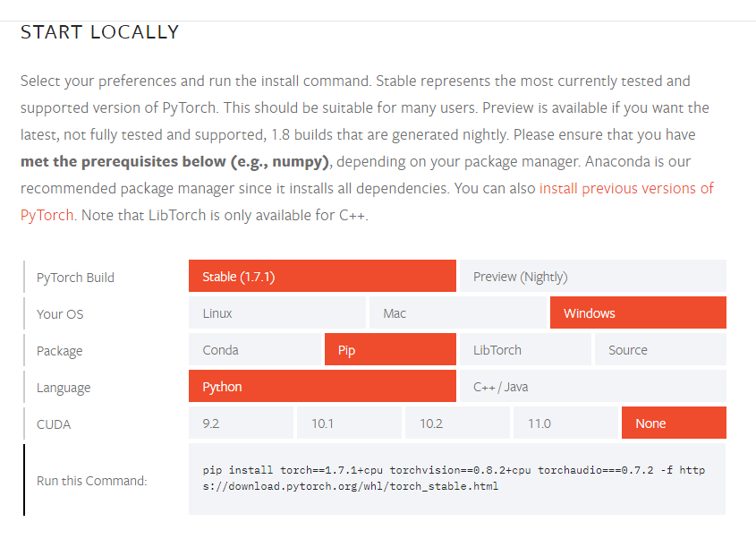756x539 pixels.
Task: Select Pip as the package option
Action: 390,349
